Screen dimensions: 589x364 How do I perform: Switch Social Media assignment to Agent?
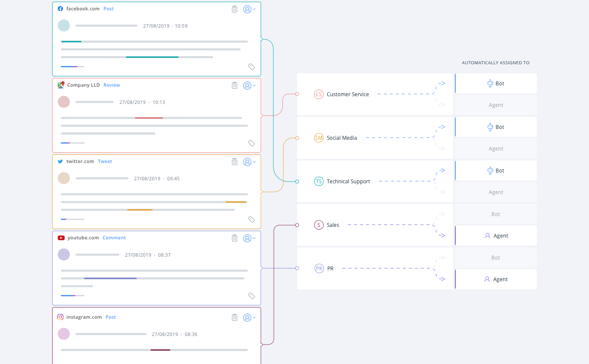[495, 148]
